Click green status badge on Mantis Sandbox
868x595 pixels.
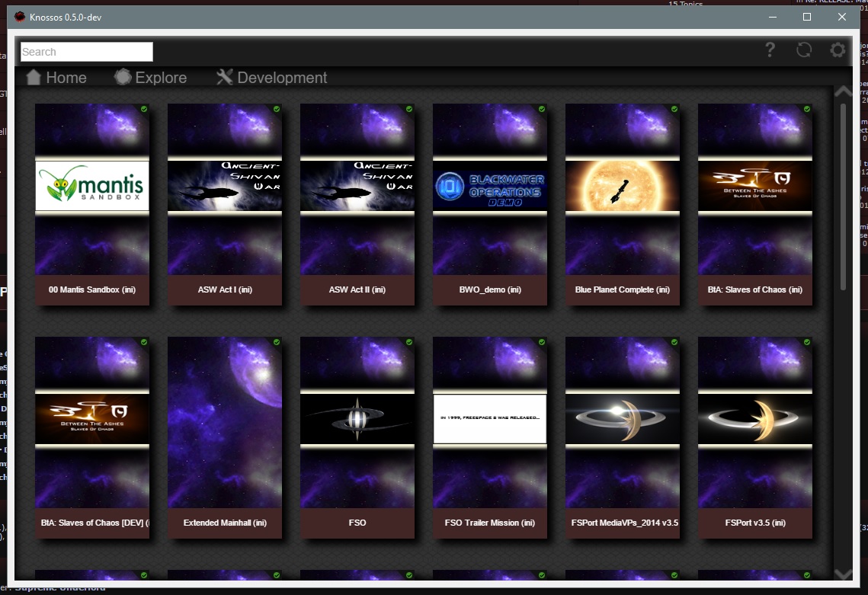coord(144,109)
